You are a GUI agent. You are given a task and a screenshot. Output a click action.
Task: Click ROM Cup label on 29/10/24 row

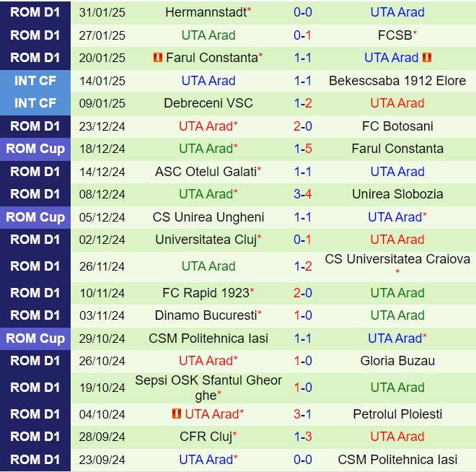pyautogui.click(x=35, y=338)
